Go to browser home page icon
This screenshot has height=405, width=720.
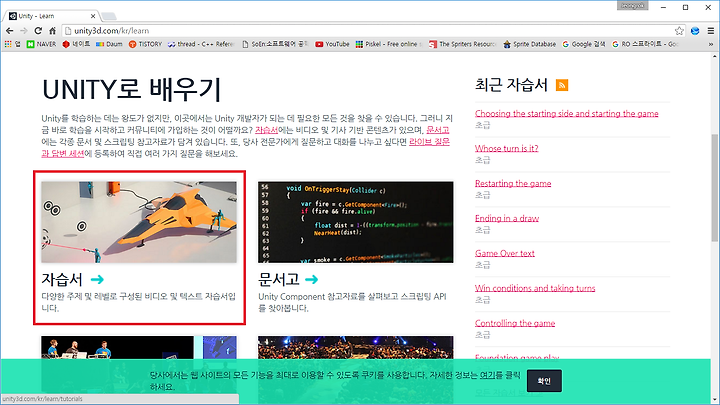click(52, 31)
